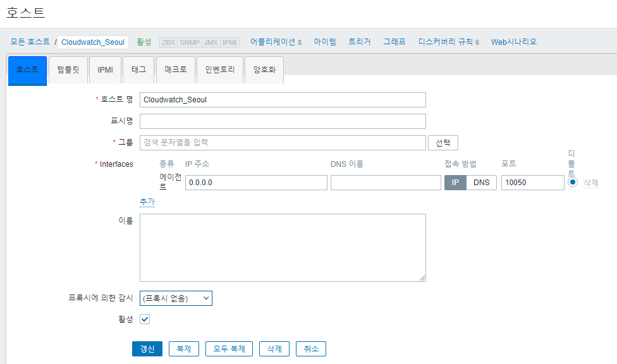Focus the 이름 description textarea
Viewport: 617px width, 364px height.
tap(283, 248)
